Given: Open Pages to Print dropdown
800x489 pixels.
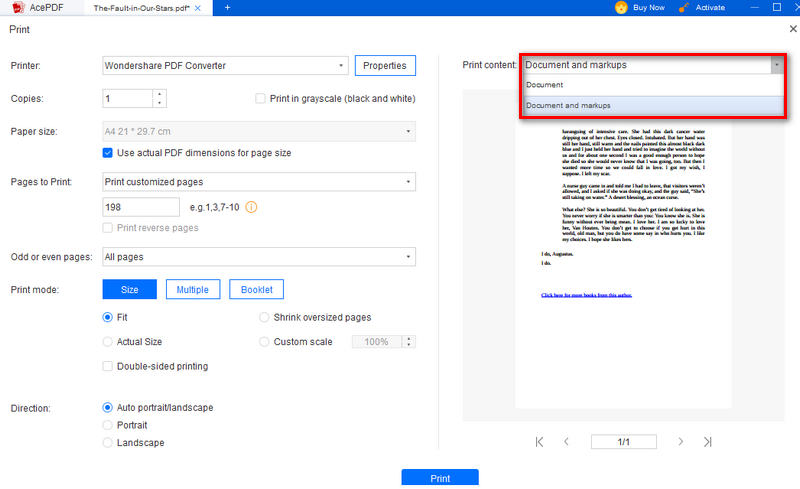Looking at the screenshot, I should click(259, 182).
